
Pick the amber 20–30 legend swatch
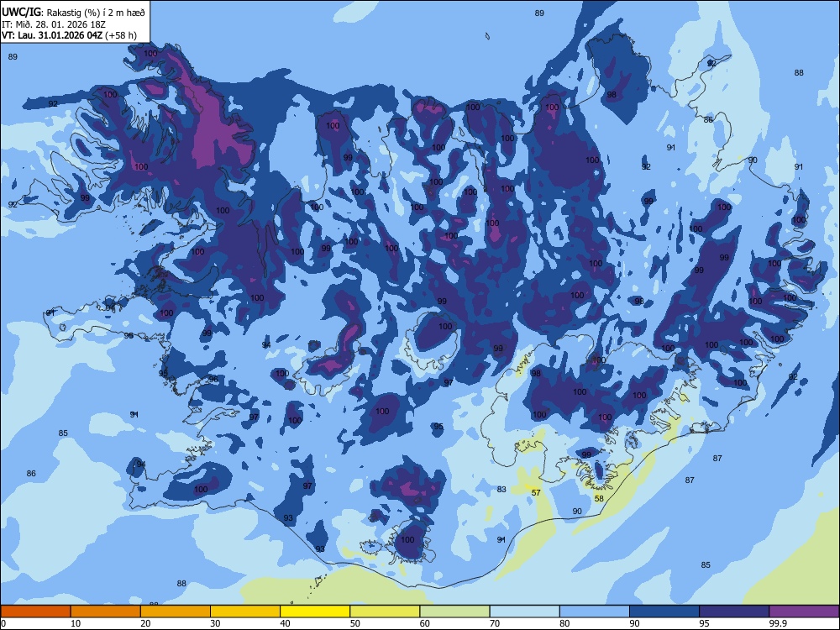pyautogui.click(x=176, y=612)
